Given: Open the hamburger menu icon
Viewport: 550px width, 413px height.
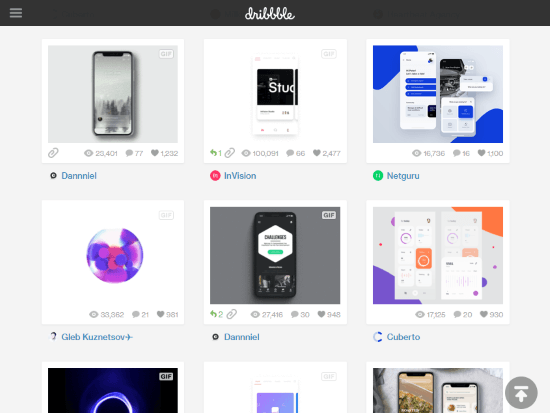Looking at the screenshot, I should click(16, 13).
